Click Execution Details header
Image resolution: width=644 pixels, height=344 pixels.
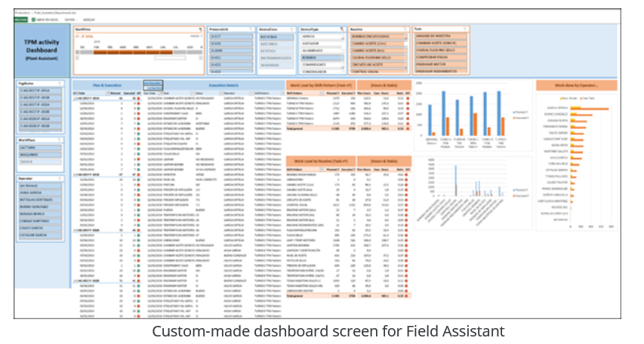point(223,85)
